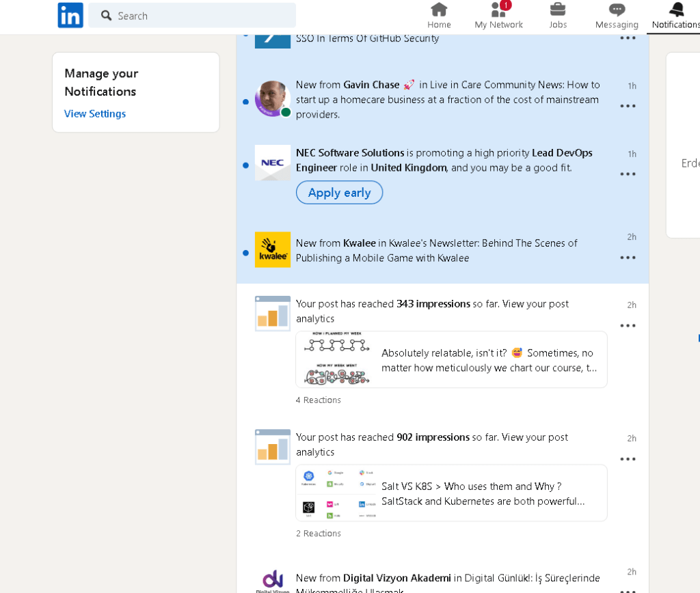This screenshot has height=593, width=700.
Task: Open options for 902 impressions notification
Action: tap(628, 459)
